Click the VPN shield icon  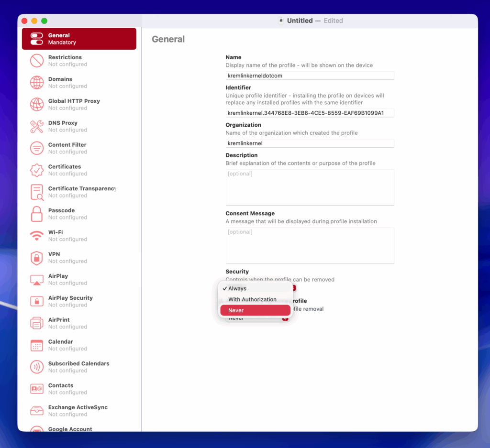tap(37, 258)
